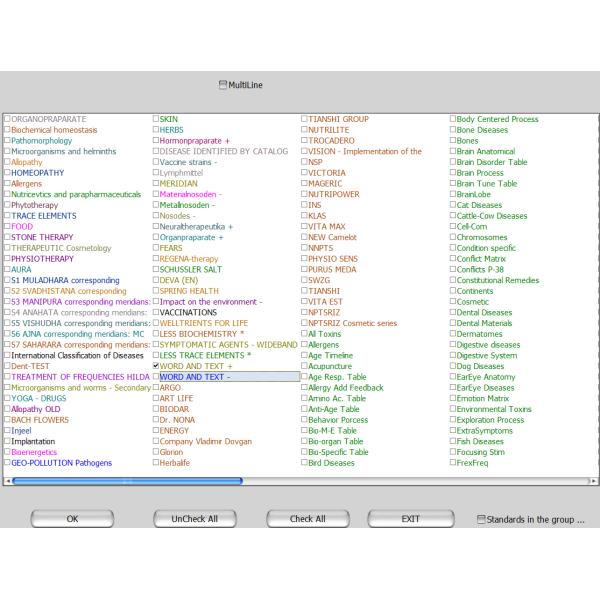Image resolution: width=600 pixels, height=600 pixels.
Task: Toggle the MultiLine checkbox
Action: [x=224, y=86]
